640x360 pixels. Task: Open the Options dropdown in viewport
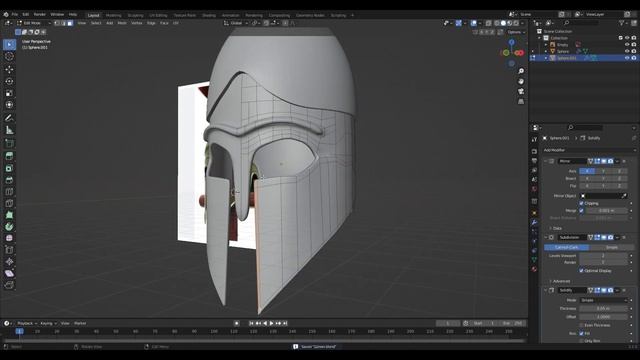(x=516, y=32)
